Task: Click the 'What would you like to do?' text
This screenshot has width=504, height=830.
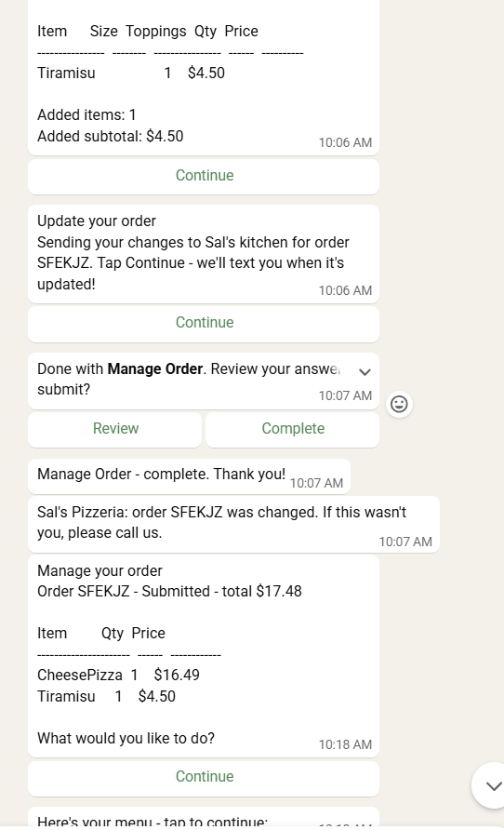Action: [x=126, y=738]
